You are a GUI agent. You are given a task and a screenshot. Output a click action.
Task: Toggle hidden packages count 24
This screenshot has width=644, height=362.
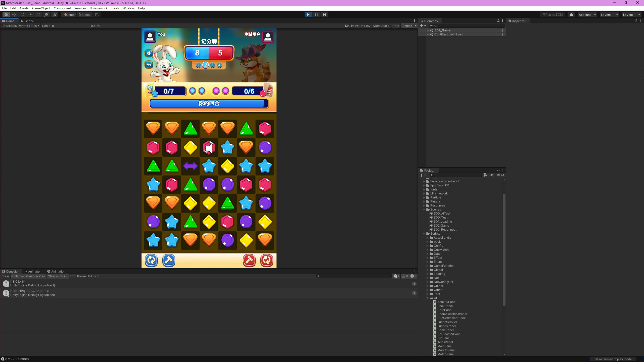(x=500, y=175)
